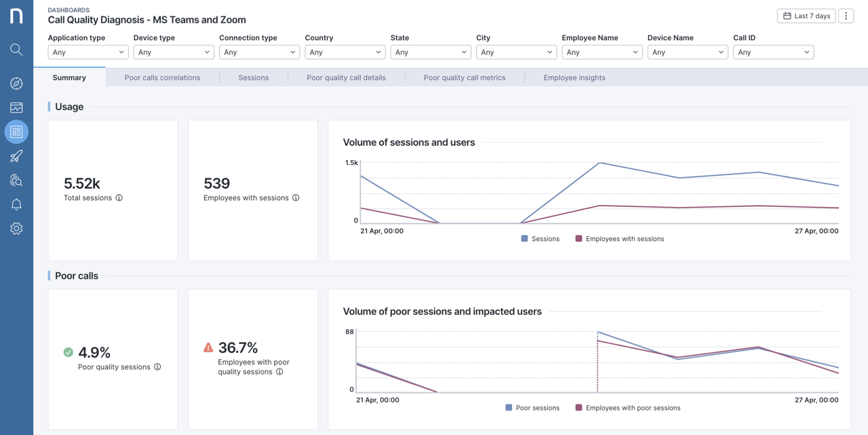Viewport: 868px width, 435px height.
Task: Hide the Employees with poor sessions series
Action: pyautogui.click(x=629, y=407)
